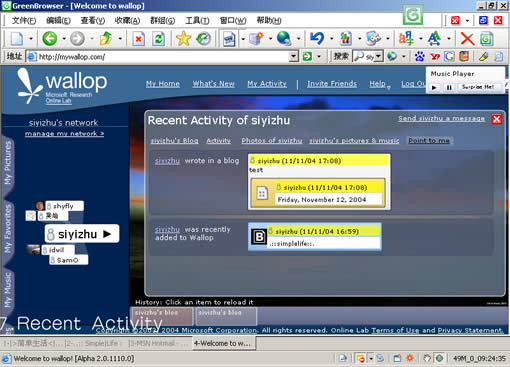Click the Point to me link
The width and height of the screenshot is (510, 367).
429,141
